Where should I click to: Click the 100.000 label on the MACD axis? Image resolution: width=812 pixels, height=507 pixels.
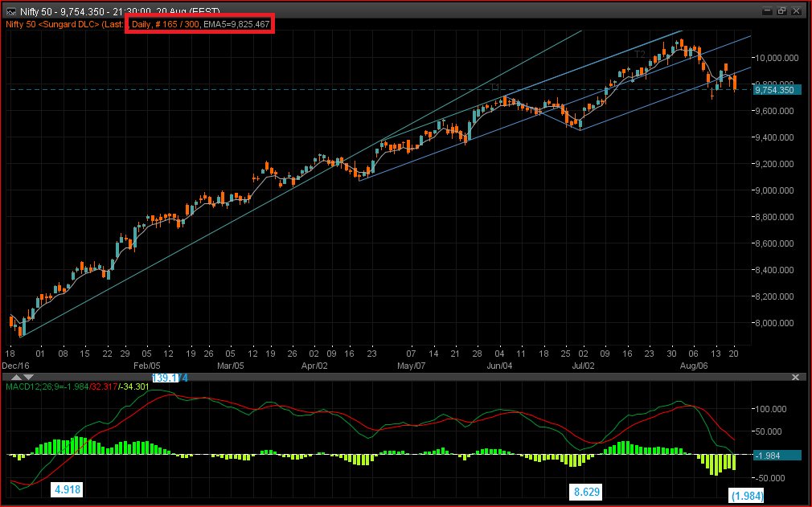pyautogui.click(x=771, y=409)
